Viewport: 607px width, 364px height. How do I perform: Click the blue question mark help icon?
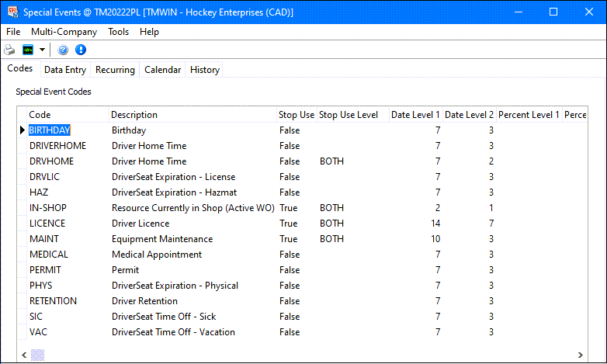click(63, 50)
